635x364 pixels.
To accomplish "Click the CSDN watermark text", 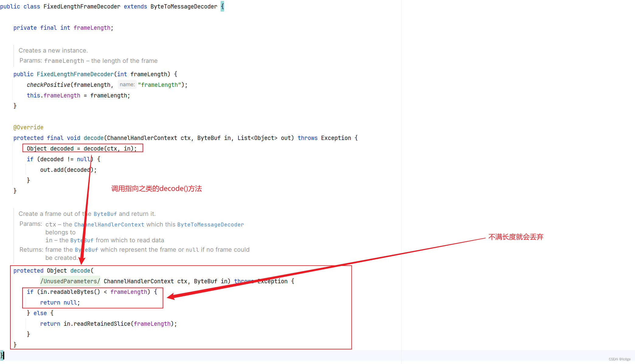I will point(619,359).
